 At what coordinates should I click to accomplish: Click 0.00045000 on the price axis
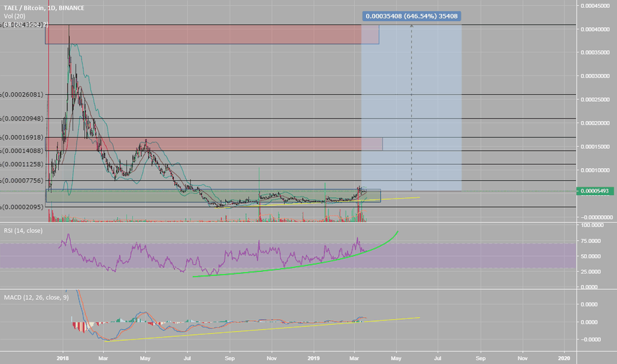click(x=595, y=5)
